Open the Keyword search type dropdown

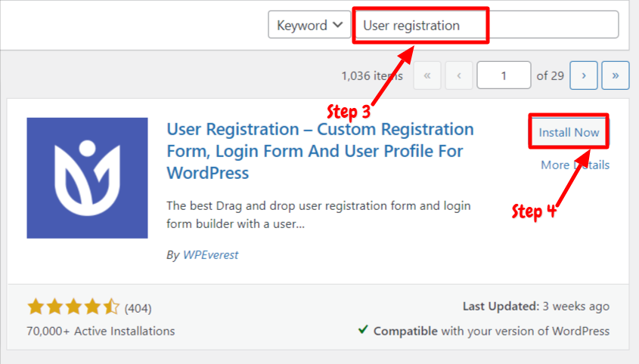(x=309, y=25)
